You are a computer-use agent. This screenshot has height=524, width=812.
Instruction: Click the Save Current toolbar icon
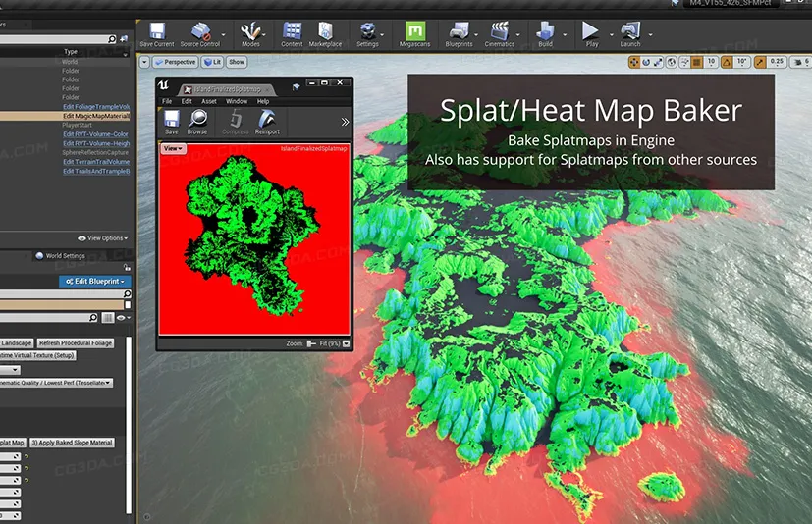[x=157, y=34]
